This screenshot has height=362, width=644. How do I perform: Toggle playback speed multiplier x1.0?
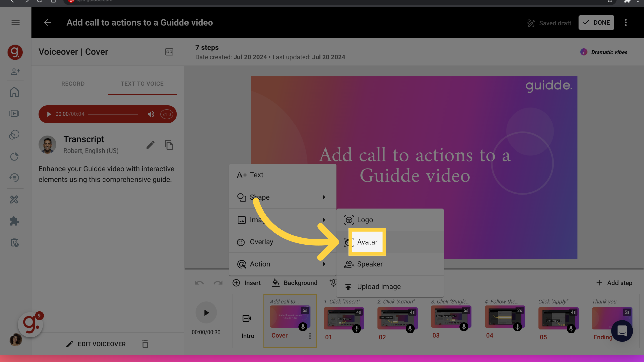point(167,114)
